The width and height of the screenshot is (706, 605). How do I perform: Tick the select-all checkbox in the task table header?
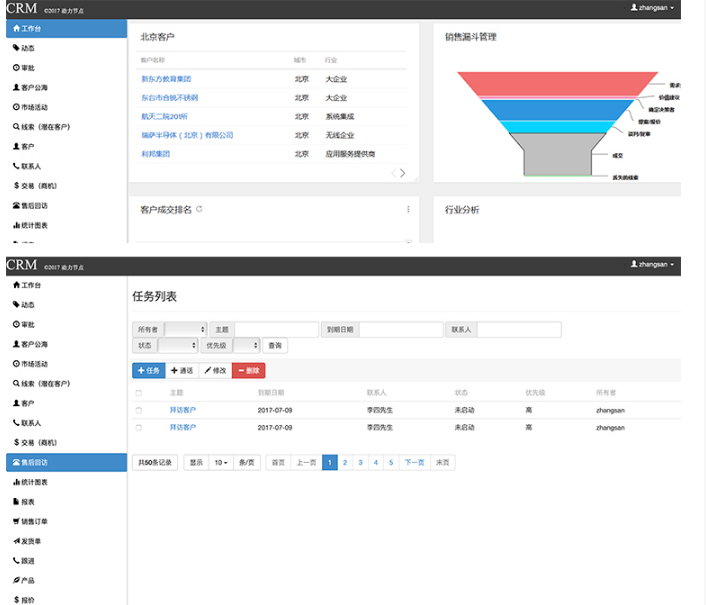click(x=139, y=393)
